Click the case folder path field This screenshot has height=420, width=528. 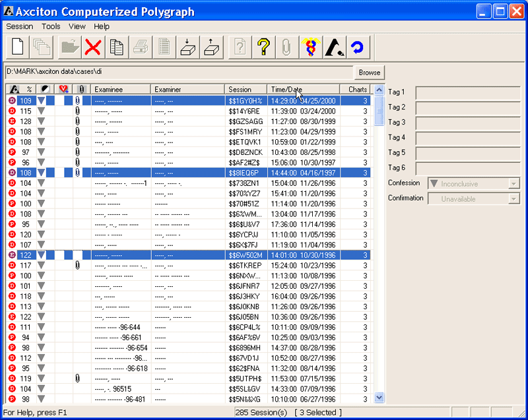179,72
